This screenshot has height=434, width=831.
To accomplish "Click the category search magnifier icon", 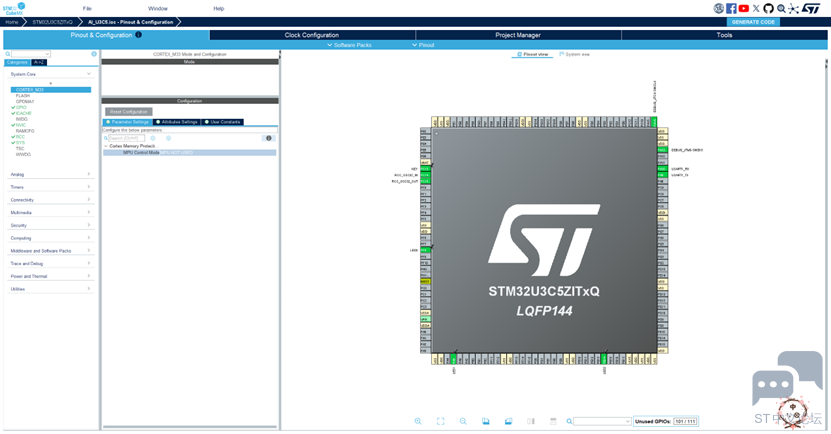I will pyautogui.click(x=8, y=54).
